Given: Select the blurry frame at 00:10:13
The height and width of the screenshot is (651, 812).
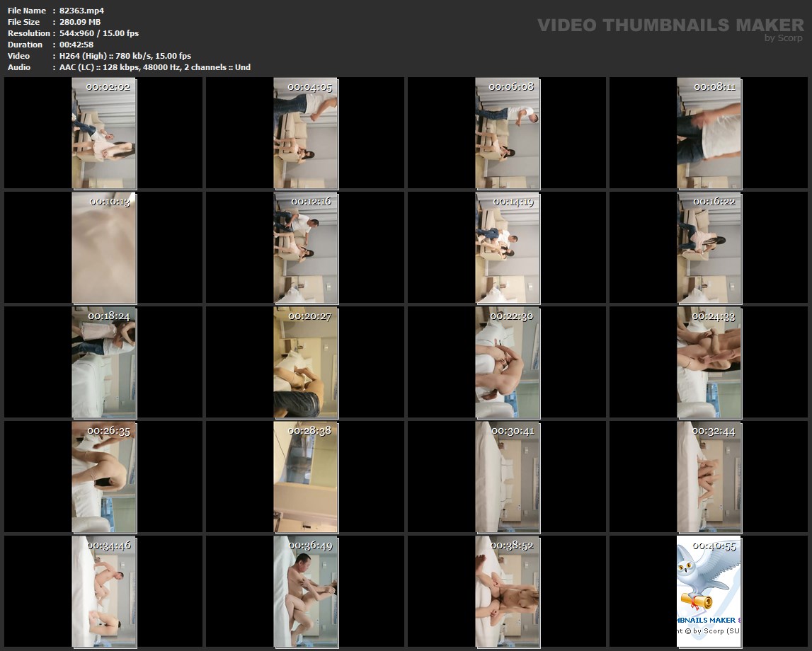Looking at the screenshot, I should [x=104, y=248].
